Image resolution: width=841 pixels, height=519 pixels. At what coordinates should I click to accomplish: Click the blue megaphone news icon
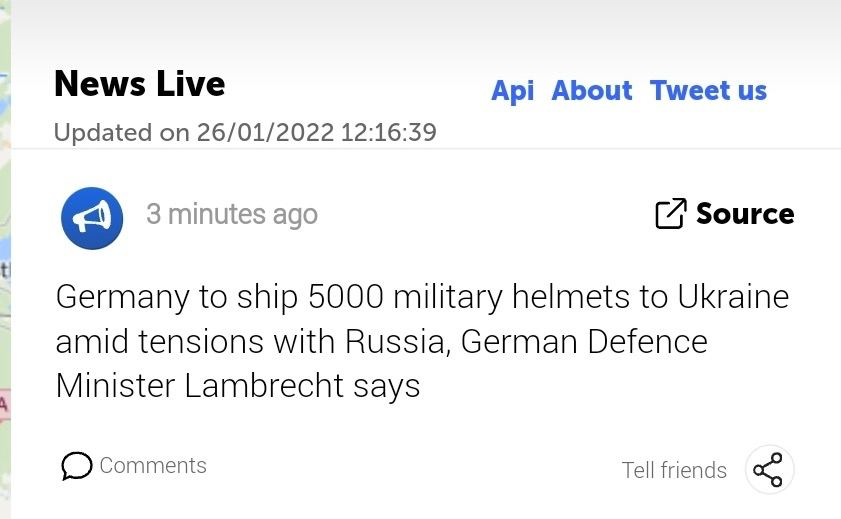(92, 217)
